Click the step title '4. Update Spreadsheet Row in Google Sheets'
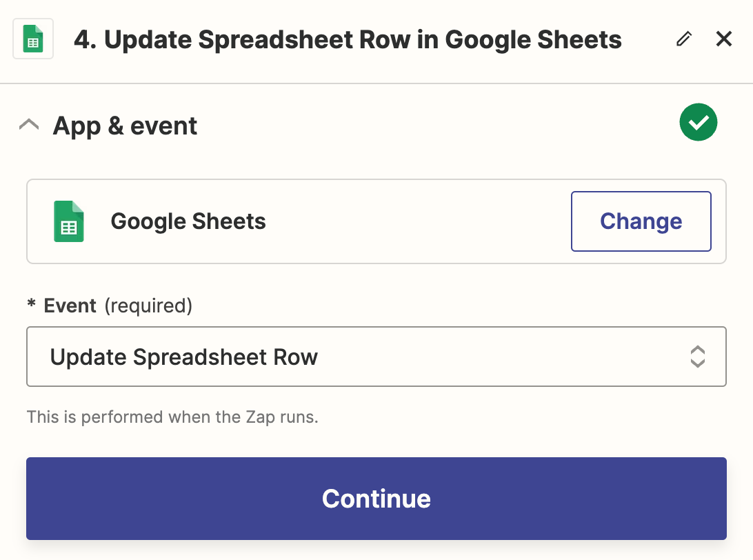This screenshot has height=560, width=753. pos(348,40)
